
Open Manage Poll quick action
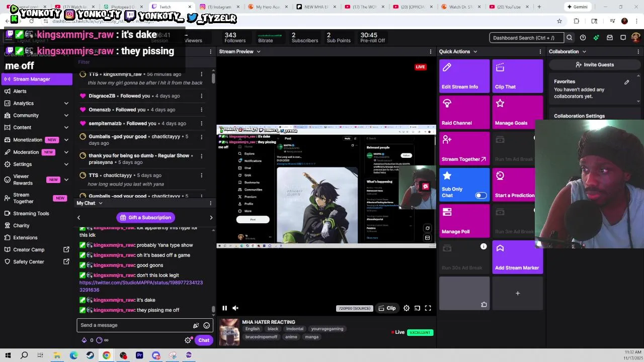point(464,221)
